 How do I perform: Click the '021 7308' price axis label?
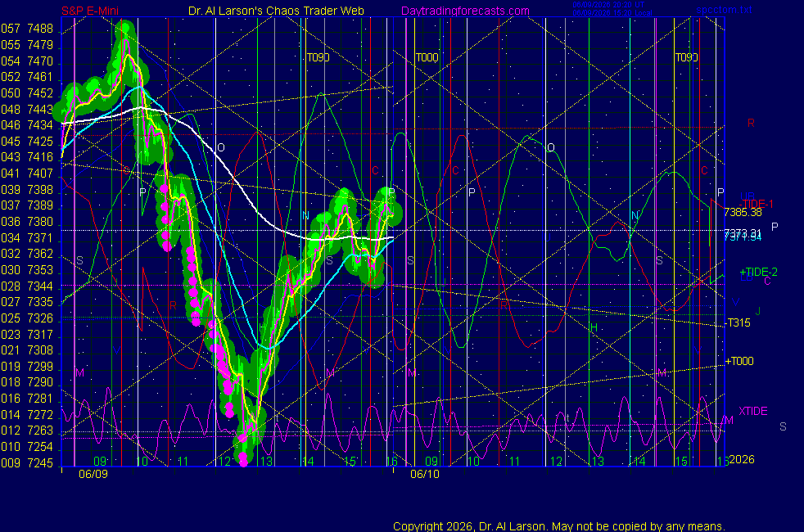27,350
